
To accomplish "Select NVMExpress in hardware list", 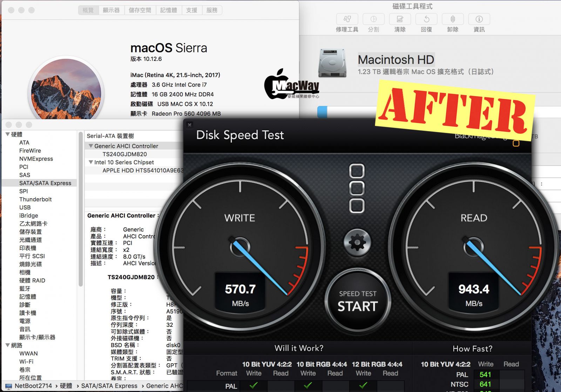I will coord(36,159).
